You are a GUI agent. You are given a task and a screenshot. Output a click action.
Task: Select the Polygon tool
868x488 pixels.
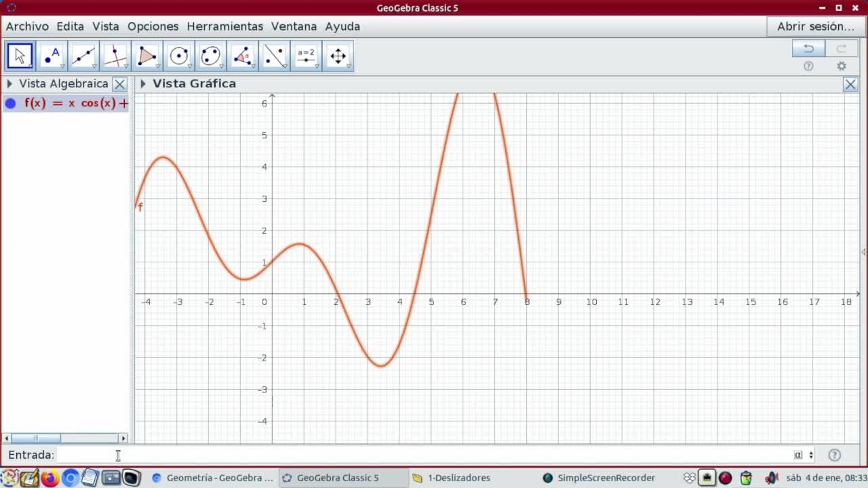pyautogui.click(x=147, y=56)
